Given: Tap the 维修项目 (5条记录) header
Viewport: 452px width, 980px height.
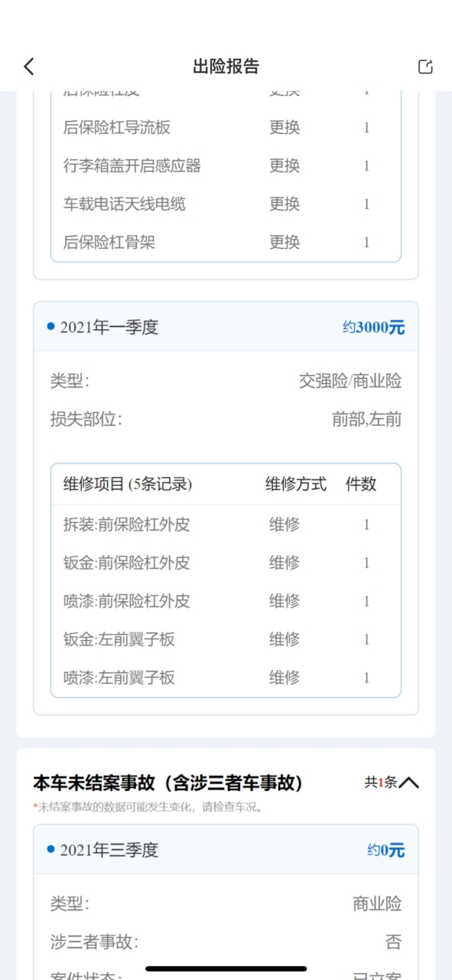Looking at the screenshot, I should [x=127, y=484].
